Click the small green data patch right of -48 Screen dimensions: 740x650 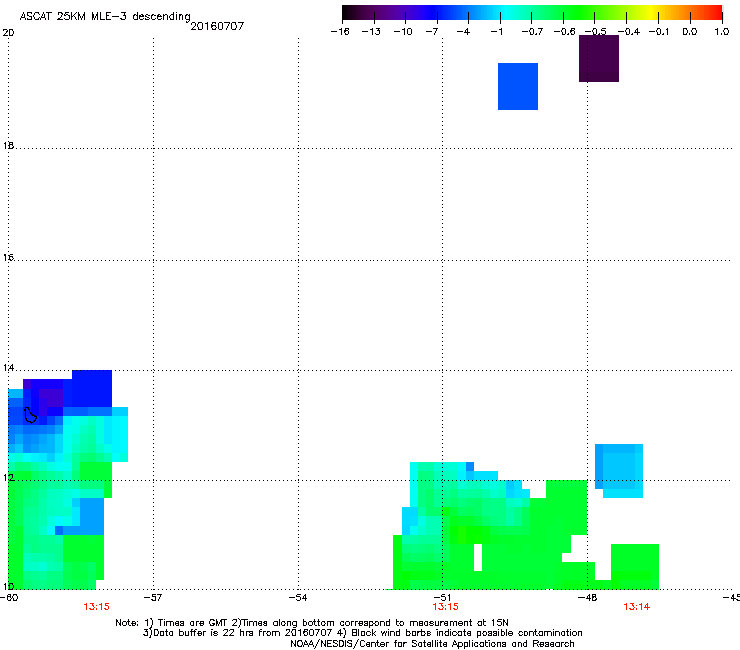[x=635, y=566]
